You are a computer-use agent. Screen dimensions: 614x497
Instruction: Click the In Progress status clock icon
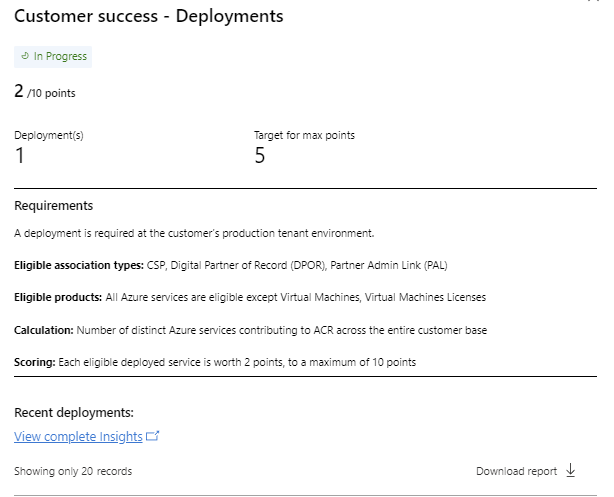coord(25,56)
